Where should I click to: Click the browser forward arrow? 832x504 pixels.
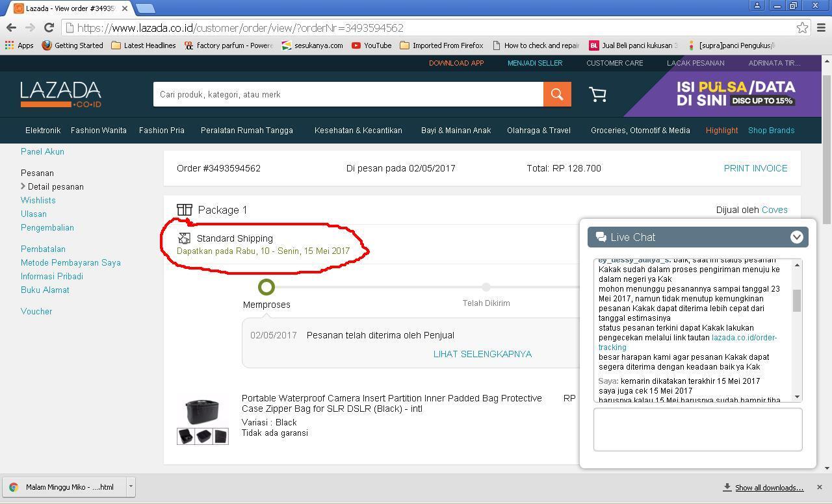[30, 27]
